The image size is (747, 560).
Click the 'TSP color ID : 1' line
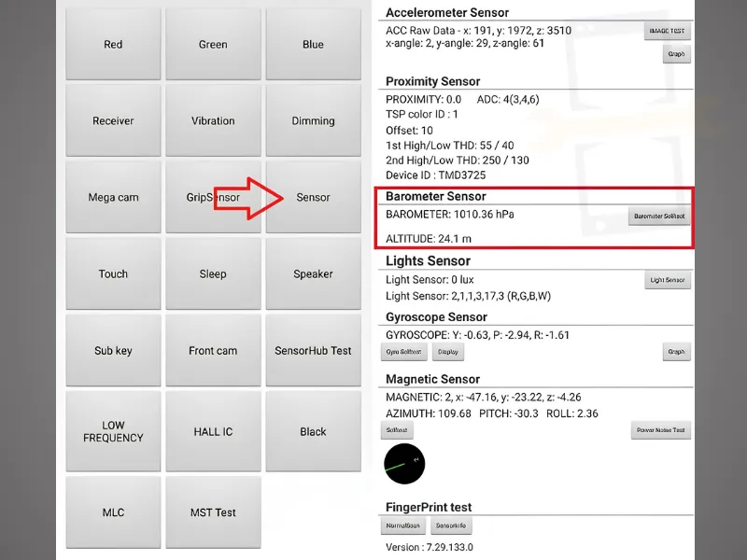click(422, 114)
